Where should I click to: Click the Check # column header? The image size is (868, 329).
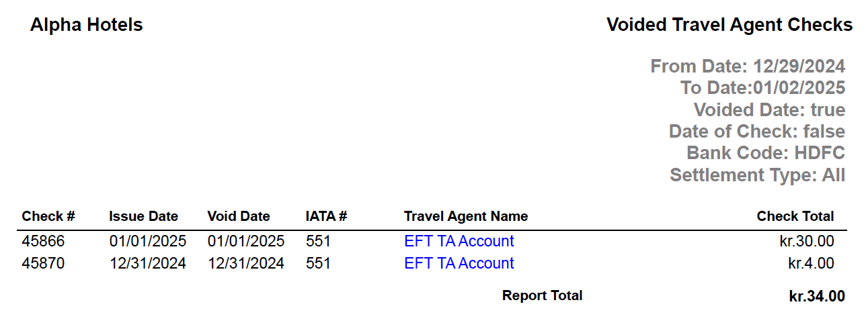coord(48,216)
